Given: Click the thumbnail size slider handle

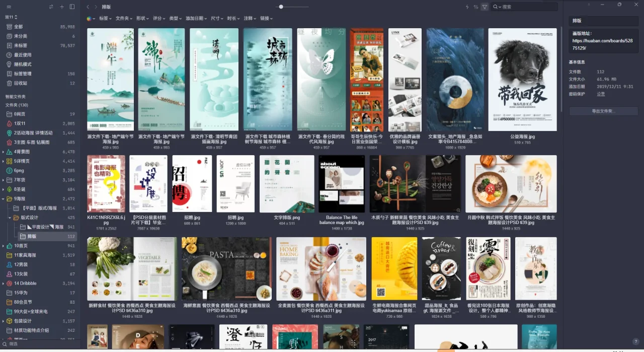Looking at the screenshot, I should point(281,7).
